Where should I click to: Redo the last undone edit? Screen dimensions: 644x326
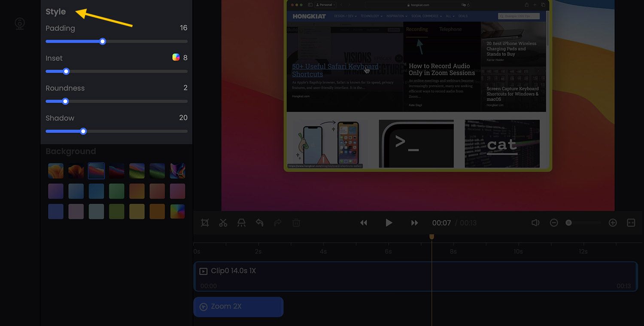point(277,222)
